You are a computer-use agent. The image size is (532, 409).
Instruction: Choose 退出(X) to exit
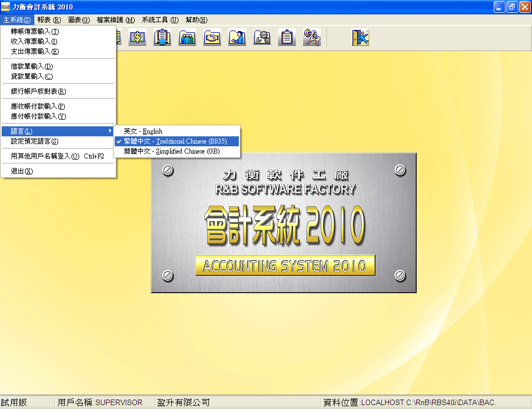click(58, 171)
